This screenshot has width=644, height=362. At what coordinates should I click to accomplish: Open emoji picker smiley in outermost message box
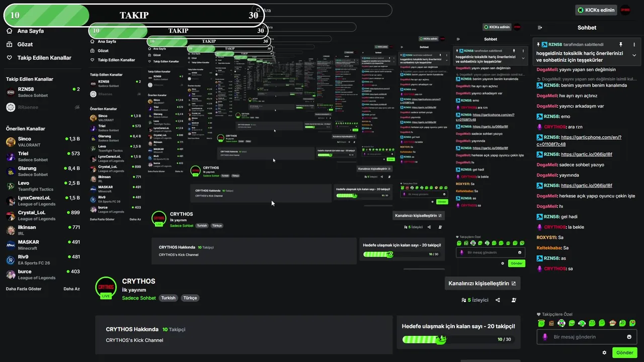pos(629,337)
